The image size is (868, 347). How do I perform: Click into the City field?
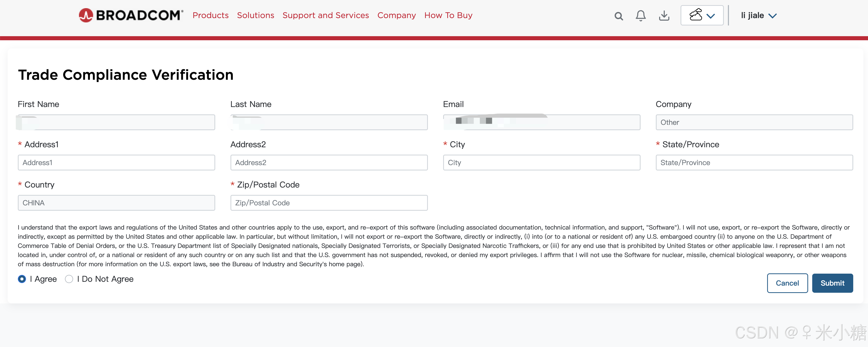pyautogui.click(x=541, y=163)
